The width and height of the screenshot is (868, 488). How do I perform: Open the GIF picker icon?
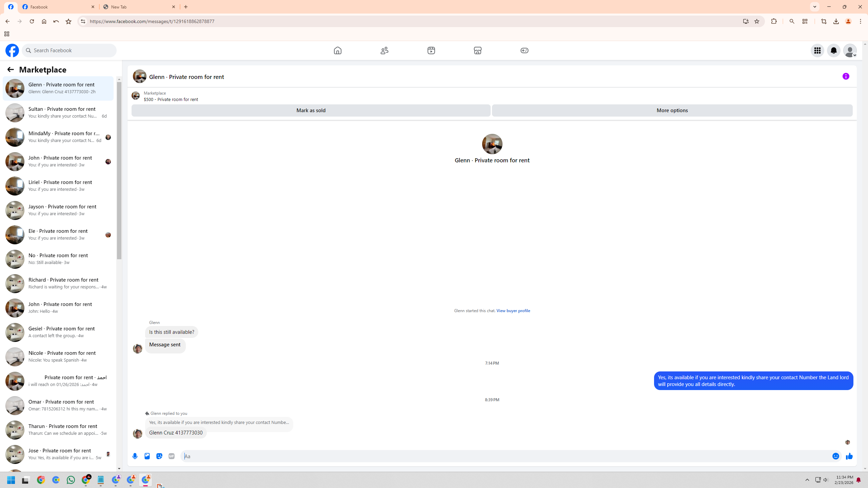(x=172, y=456)
